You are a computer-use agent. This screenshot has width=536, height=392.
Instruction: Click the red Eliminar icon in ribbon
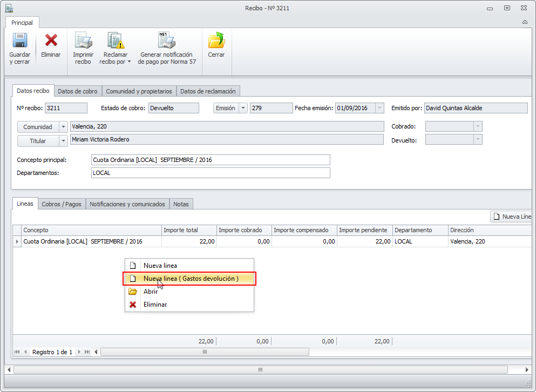(x=51, y=41)
